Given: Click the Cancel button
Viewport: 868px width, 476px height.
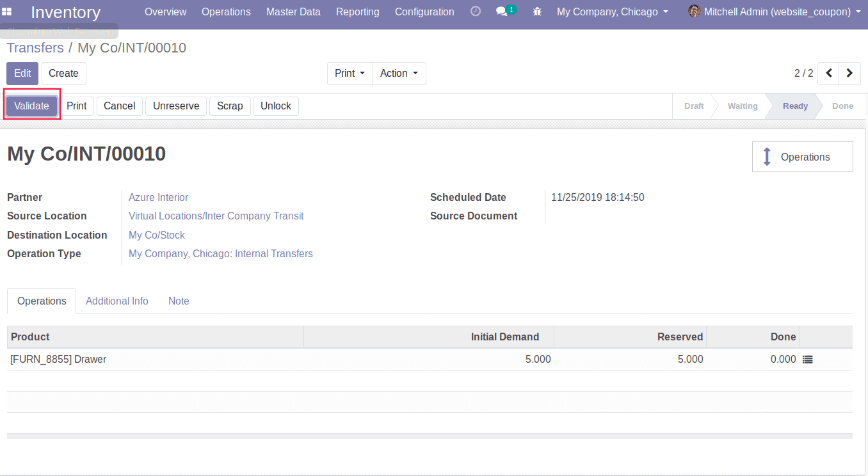Looking at the screenshot, I should tap(120, 106).
